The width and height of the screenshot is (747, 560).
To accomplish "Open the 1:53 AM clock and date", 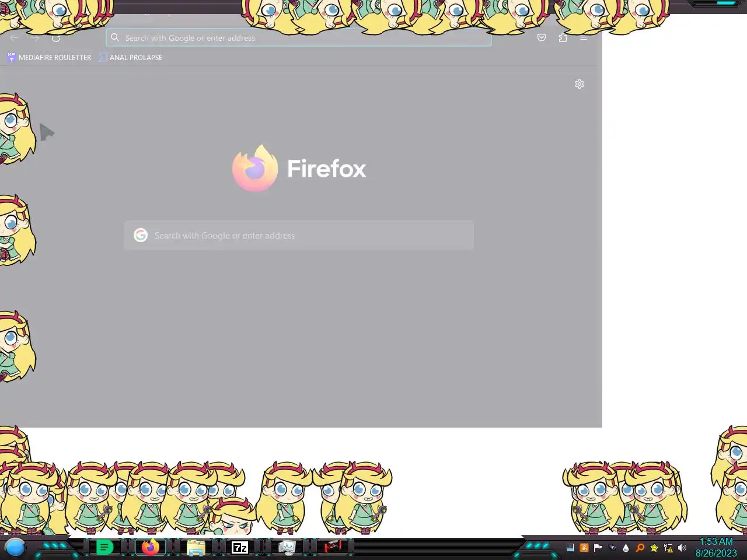I will coord(716,547).
